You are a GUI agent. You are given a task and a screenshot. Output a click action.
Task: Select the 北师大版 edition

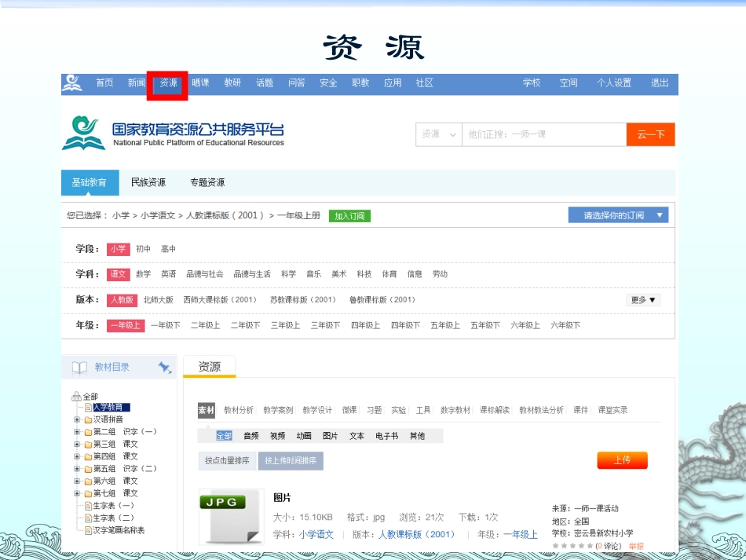click(158, 300)
